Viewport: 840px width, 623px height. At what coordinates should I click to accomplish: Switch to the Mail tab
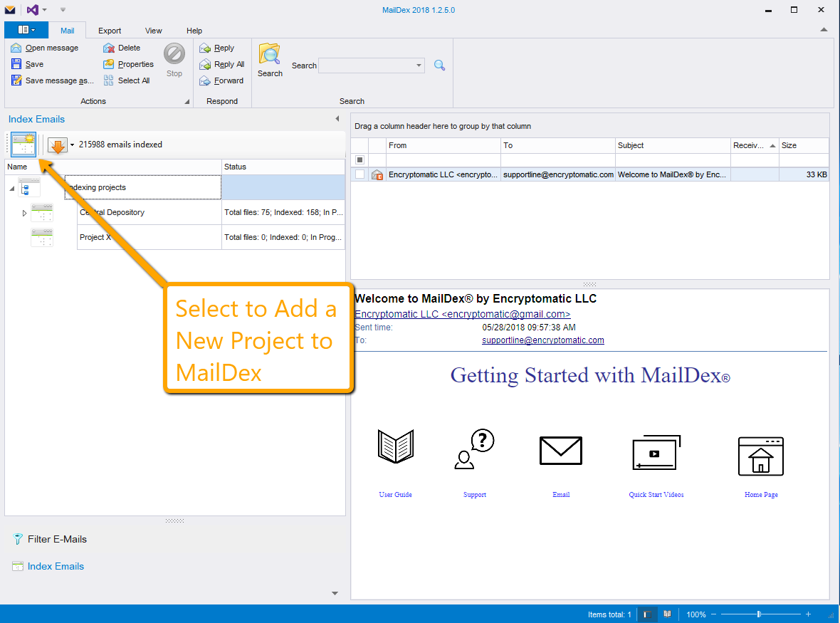68,31
